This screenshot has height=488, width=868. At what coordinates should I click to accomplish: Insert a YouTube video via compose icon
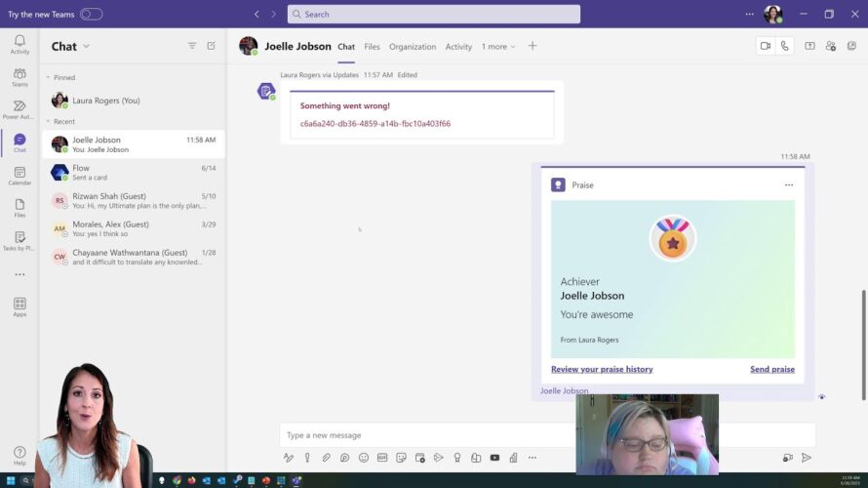(x=494, y=458)
